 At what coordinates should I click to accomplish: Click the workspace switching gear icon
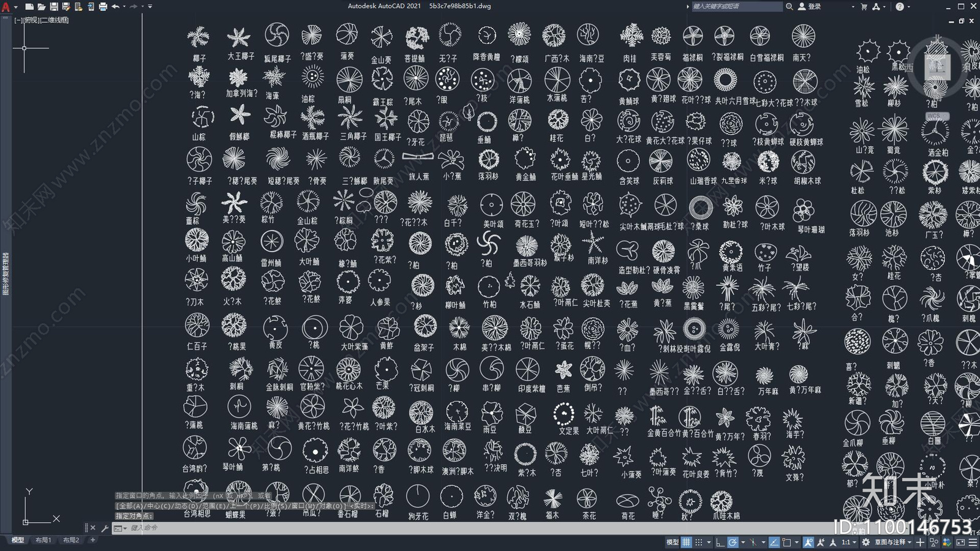(x=865, y=542)
